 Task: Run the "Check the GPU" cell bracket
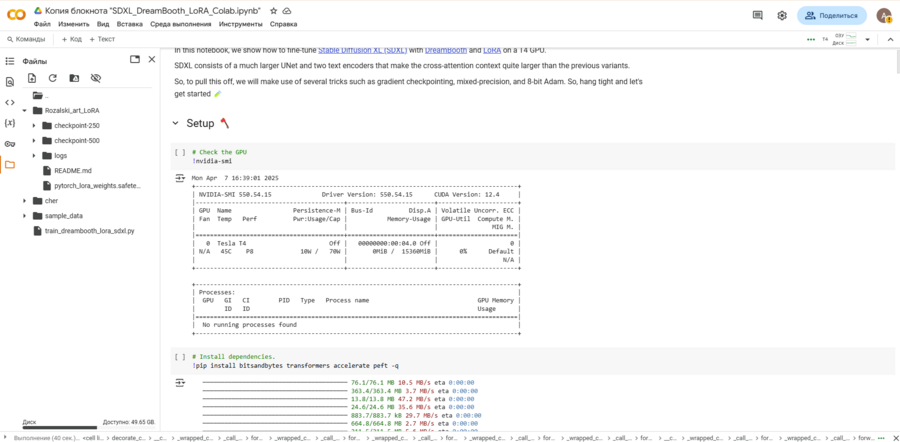180,152
